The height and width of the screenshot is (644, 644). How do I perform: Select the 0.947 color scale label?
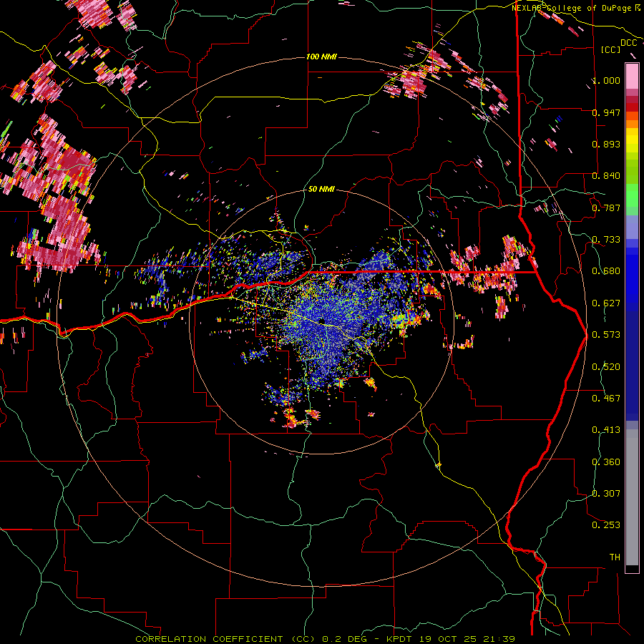(x=606, y=112)
